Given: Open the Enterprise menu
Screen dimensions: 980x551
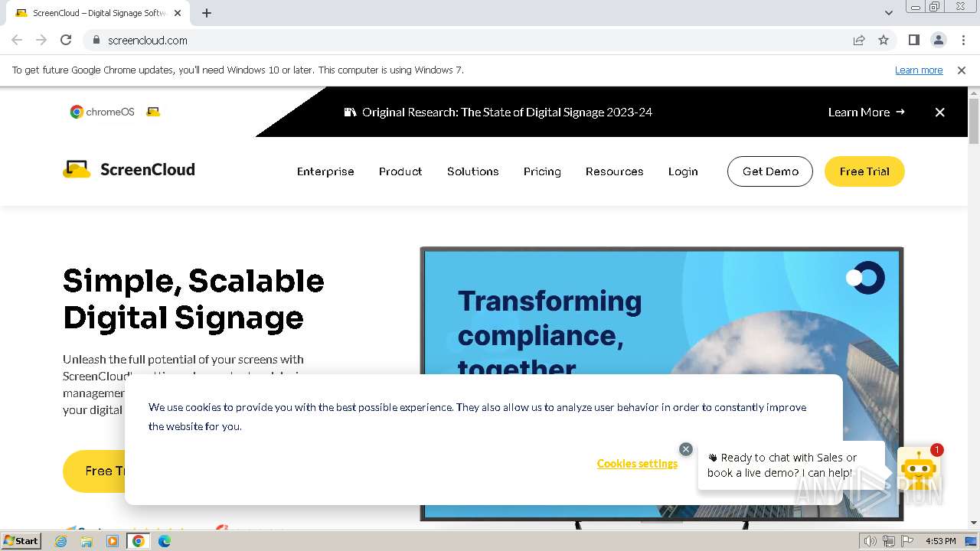Looking at the screenshot, I should [x=325, y=171].
